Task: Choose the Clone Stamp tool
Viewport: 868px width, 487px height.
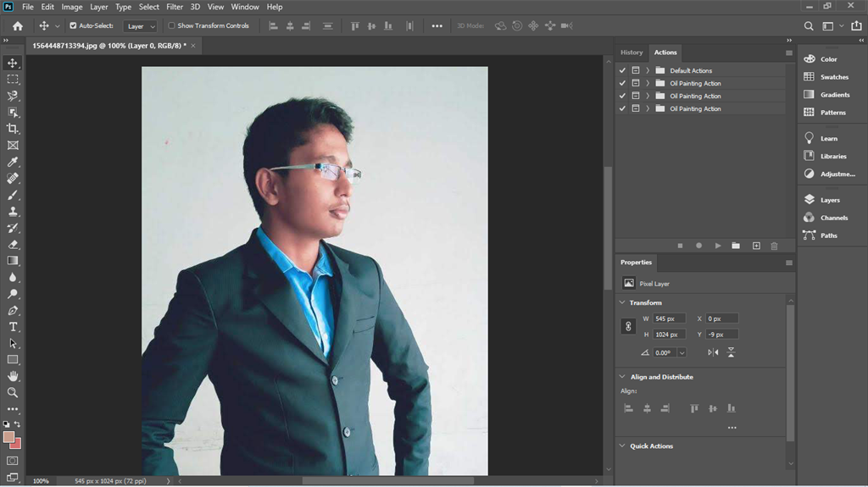Action: tap(13, 212)
